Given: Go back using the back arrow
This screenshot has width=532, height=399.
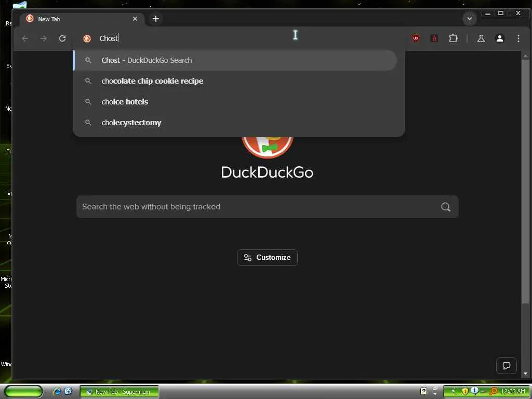Looking at the screenshot, I should click(x=25, y=38).
